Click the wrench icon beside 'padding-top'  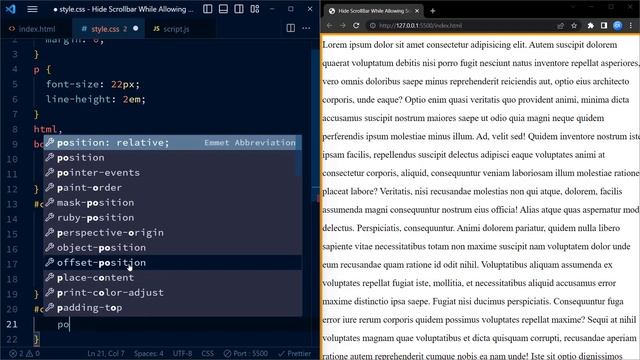point(50,307)
